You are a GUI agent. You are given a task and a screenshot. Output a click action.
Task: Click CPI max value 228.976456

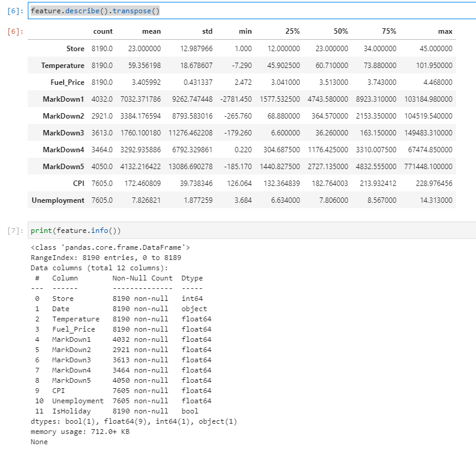(434, 184)
